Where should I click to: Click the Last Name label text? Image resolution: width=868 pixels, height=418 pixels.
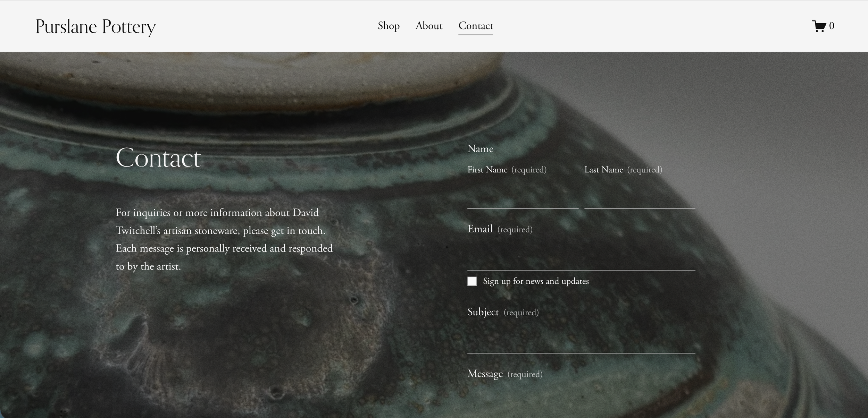pos(603,170)
